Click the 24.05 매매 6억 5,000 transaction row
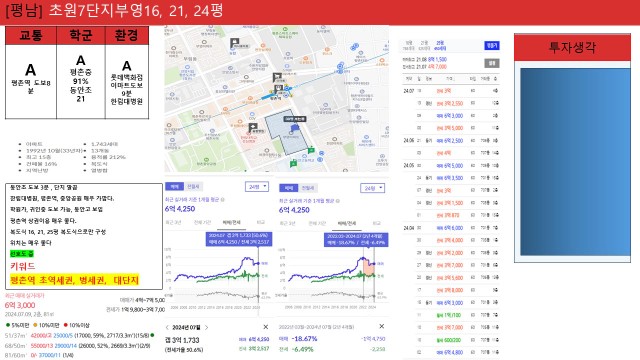640x360 pixels. point(451,165)
